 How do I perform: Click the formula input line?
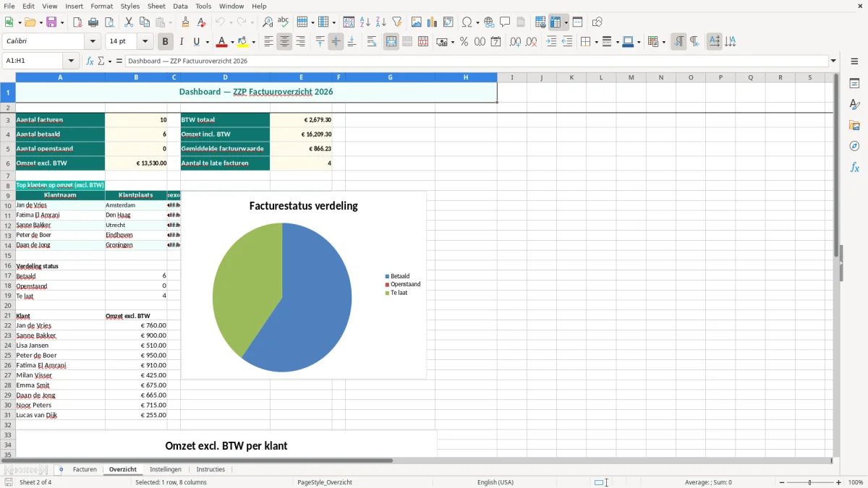(476, 61)
